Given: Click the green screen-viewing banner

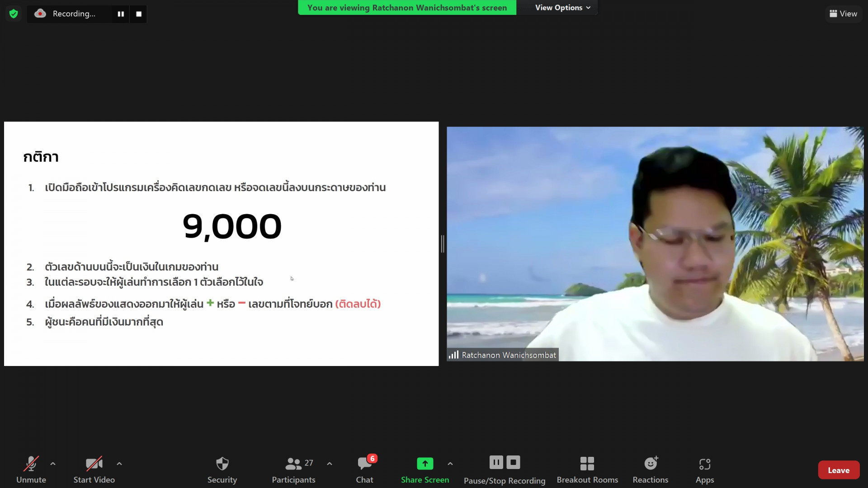Looking at the screenshot, I should 407,8.
